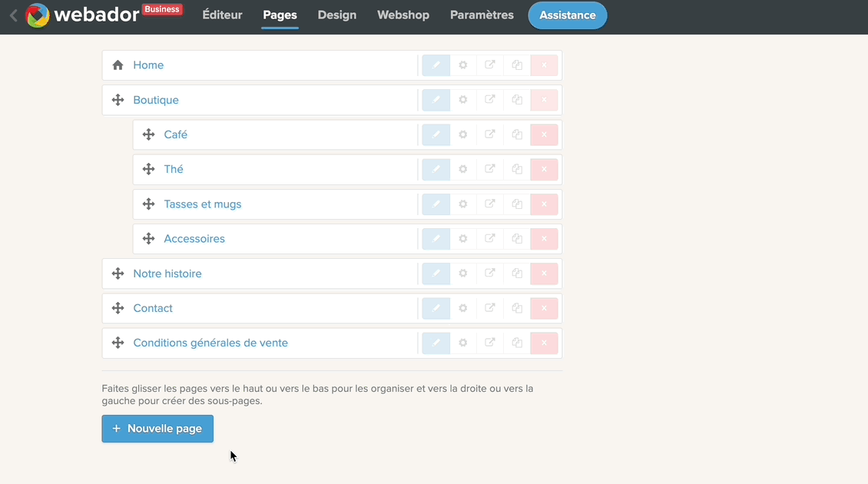Open the Boutique page link
Viewport: 868px width, 484px height.
[156, 100]
